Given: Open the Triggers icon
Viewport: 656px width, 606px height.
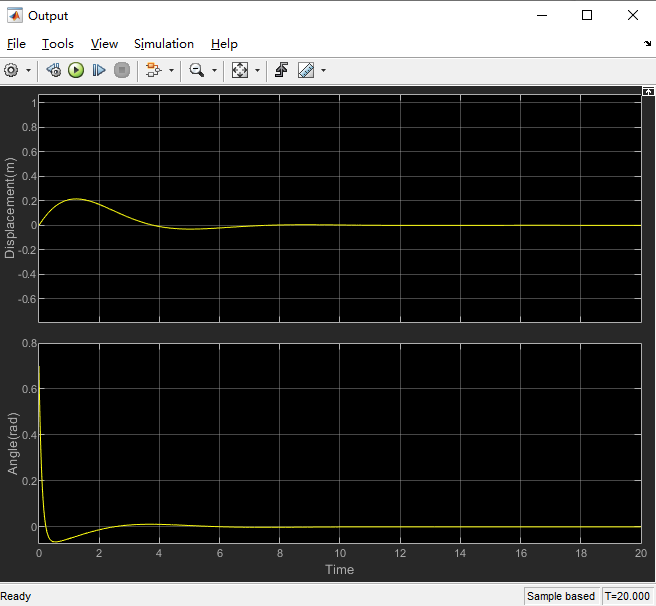Looking at the screenshot, I should [x=282, y=70].
